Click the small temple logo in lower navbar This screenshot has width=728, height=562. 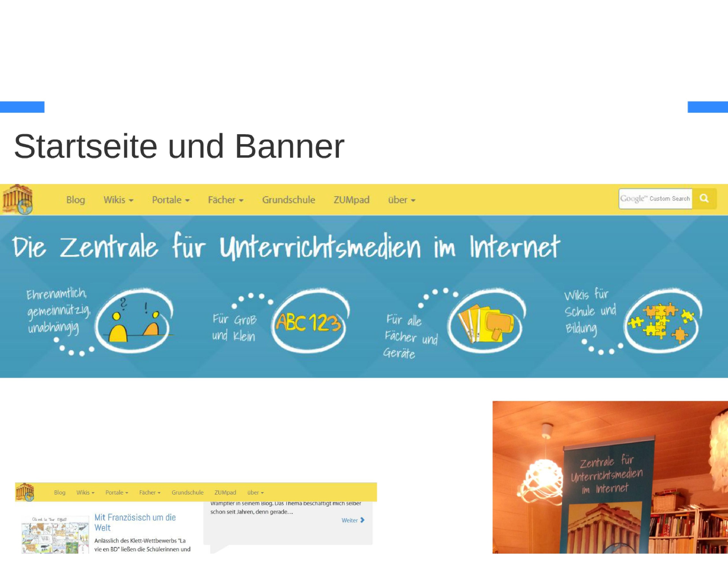[25, 492]
